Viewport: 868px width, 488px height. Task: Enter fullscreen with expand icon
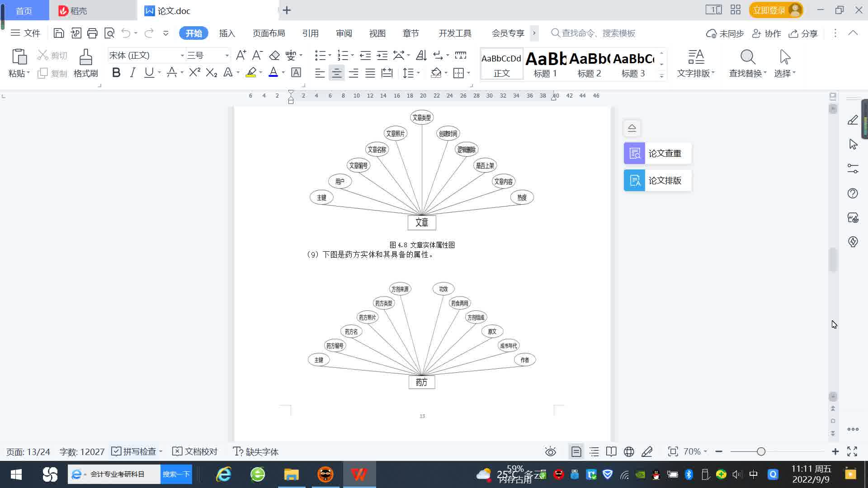(x=852, y=451)
